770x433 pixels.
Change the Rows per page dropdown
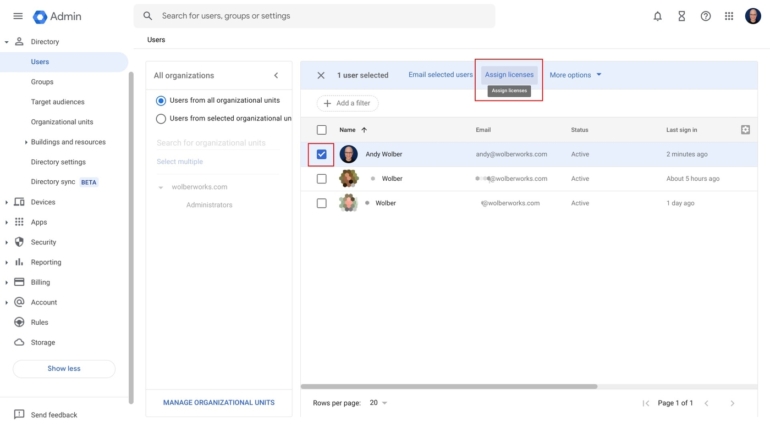click(x=378, y=403)
